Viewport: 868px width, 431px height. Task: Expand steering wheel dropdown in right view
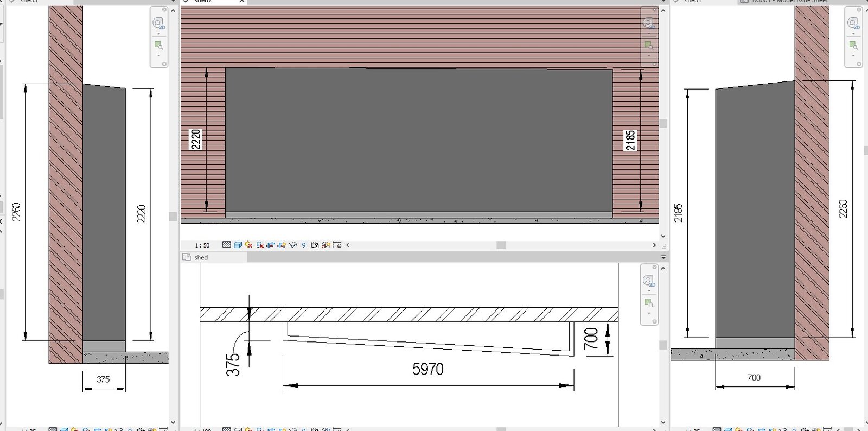pyautogui.click(x=853, y=34)
